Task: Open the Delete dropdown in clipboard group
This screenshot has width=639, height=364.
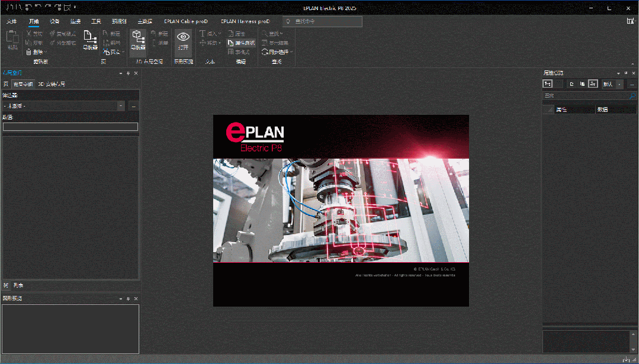Action: (46, 52)
